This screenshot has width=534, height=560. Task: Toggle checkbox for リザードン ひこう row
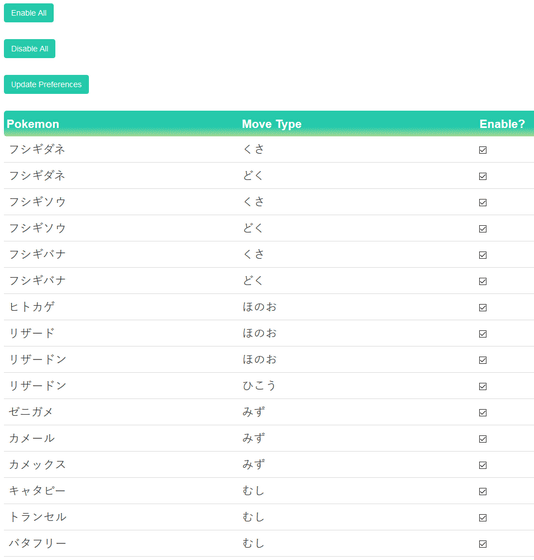483,386
